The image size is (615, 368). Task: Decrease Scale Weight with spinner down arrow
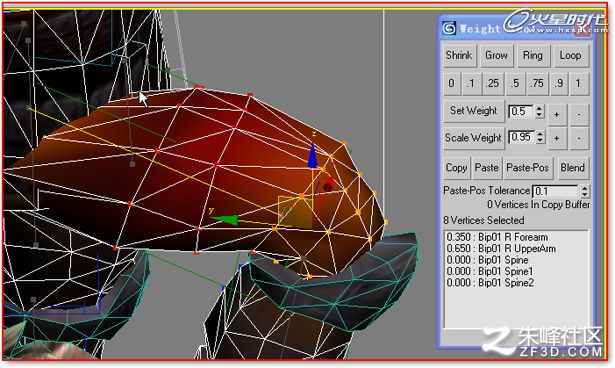[x=540, y=140]
